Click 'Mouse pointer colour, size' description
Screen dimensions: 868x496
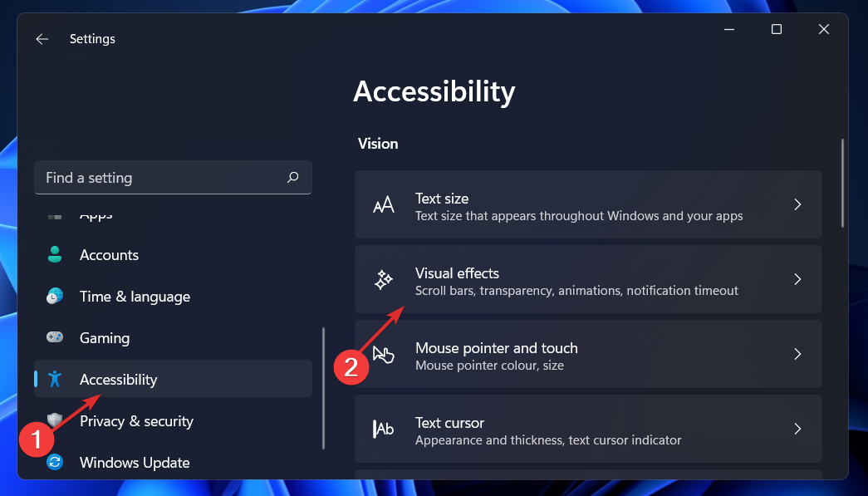point(489,366)
